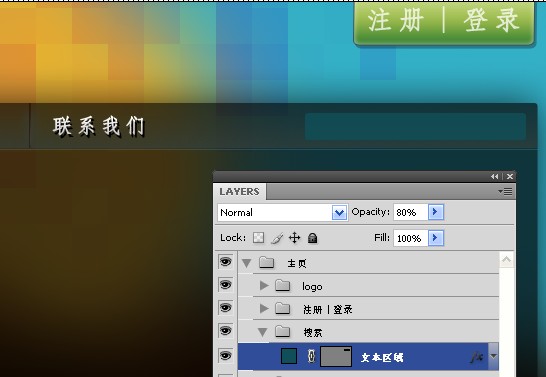Expand the logo group
The width and height of the screenshot is (546, 377).
264,285
